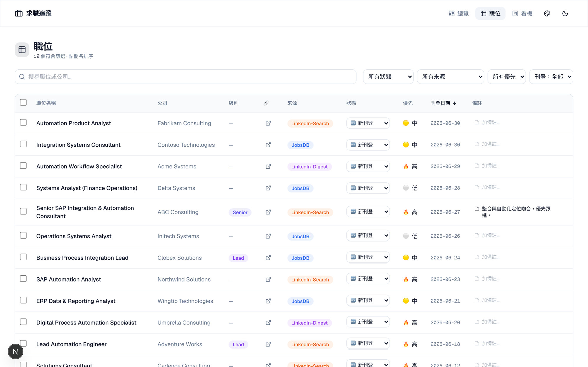Click the briefcase logo icon
The height and width of the screenshot is (367, 588).
coord(19,13)
